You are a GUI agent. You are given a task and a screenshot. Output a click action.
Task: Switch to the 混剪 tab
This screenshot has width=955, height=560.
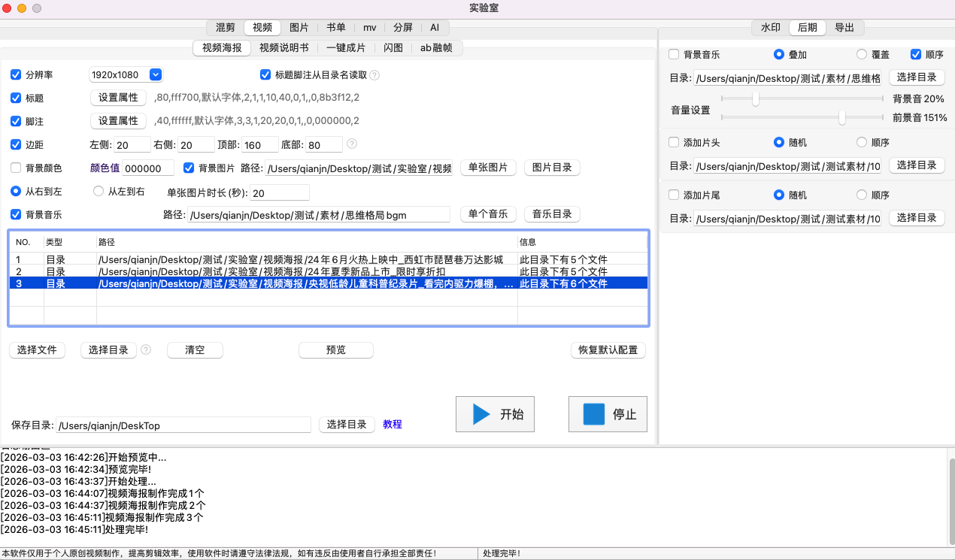225,27
